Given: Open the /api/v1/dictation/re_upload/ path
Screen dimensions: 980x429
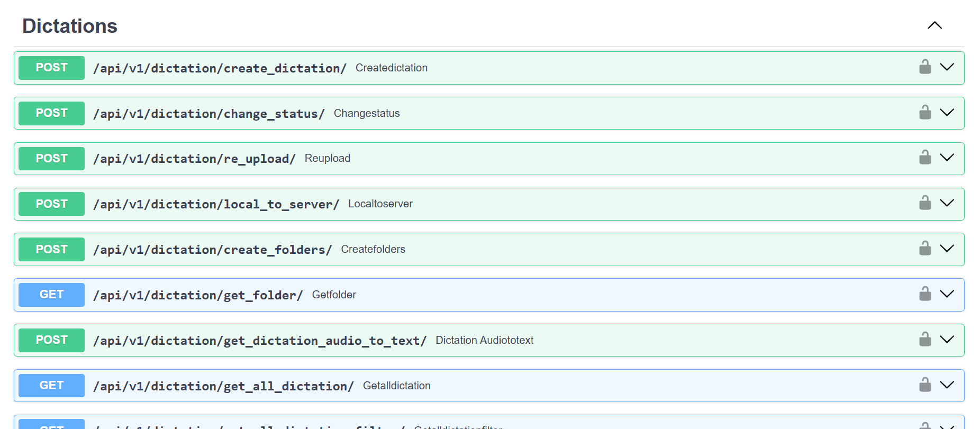Looking at the screenshot, I should (194, 159).
